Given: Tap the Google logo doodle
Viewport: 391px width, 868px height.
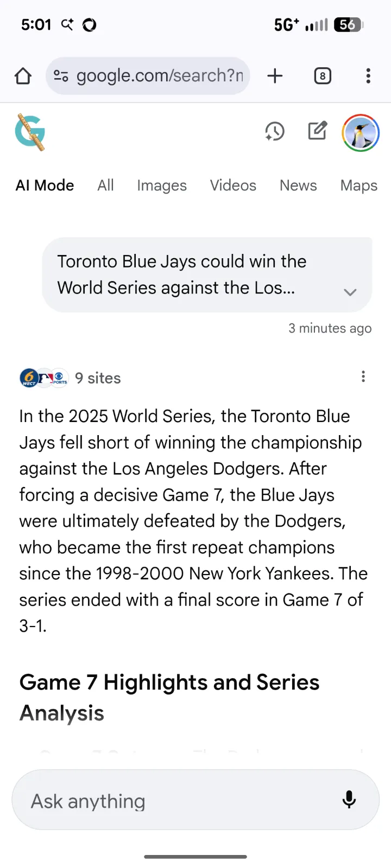Looking at the screenshot, I should click(30, 132).
